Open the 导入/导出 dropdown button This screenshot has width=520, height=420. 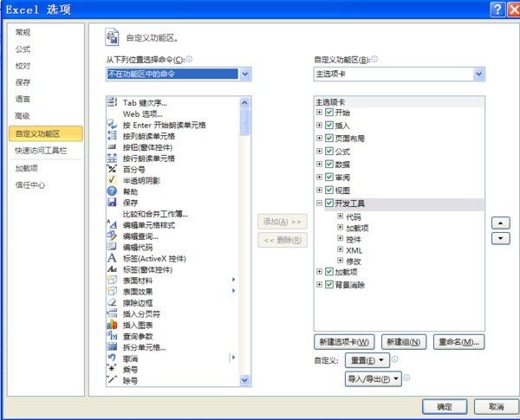click(x=373, y=378)
